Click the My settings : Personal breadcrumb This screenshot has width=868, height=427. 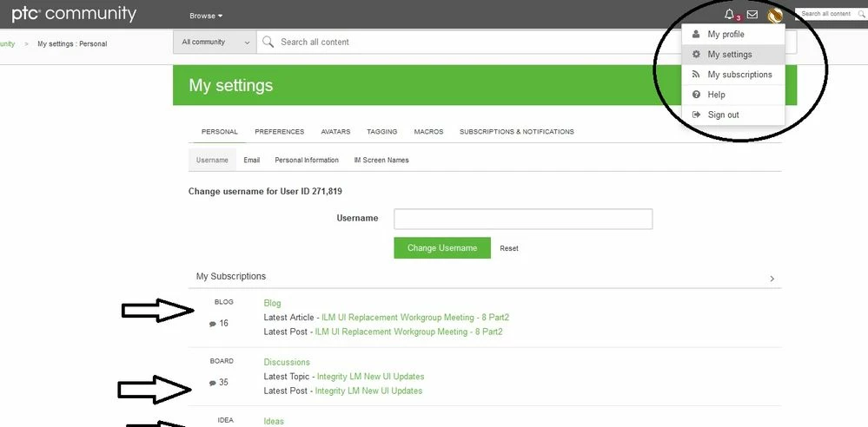tap(72, 43)
